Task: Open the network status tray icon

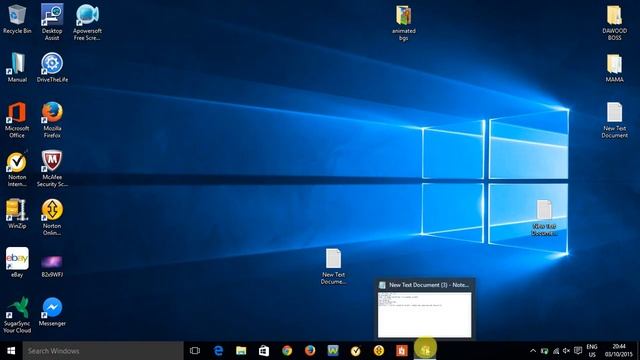Action: (x=556, y=351)
